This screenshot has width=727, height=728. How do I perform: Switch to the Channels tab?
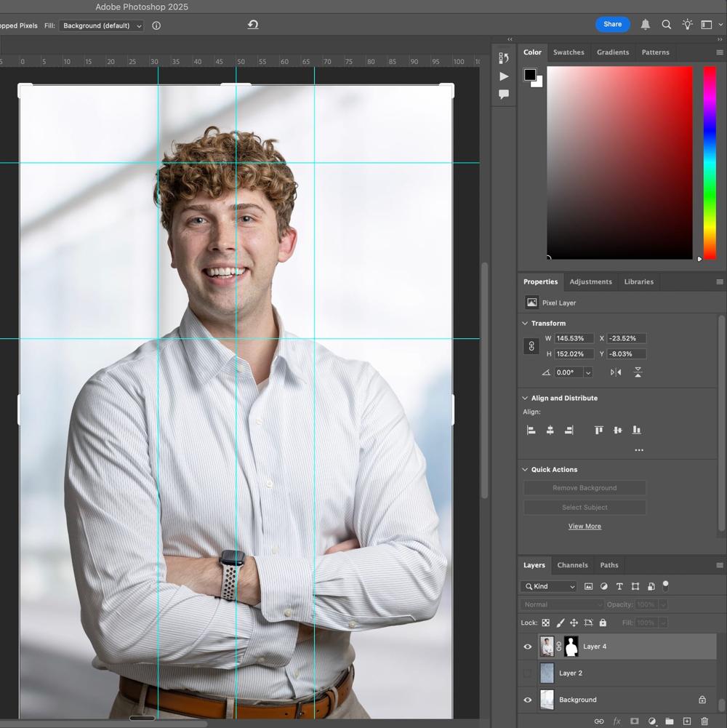pyautogui.click(x=572, y=565)
